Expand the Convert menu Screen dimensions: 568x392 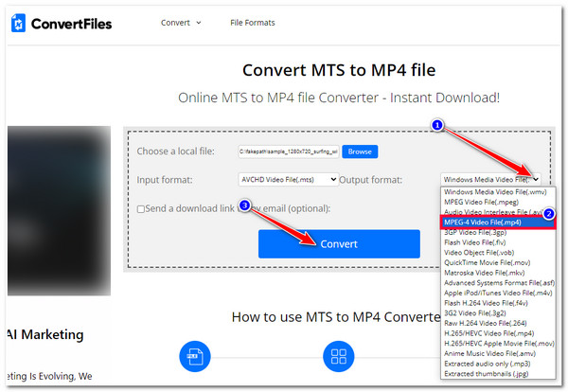tap(181, 23)
